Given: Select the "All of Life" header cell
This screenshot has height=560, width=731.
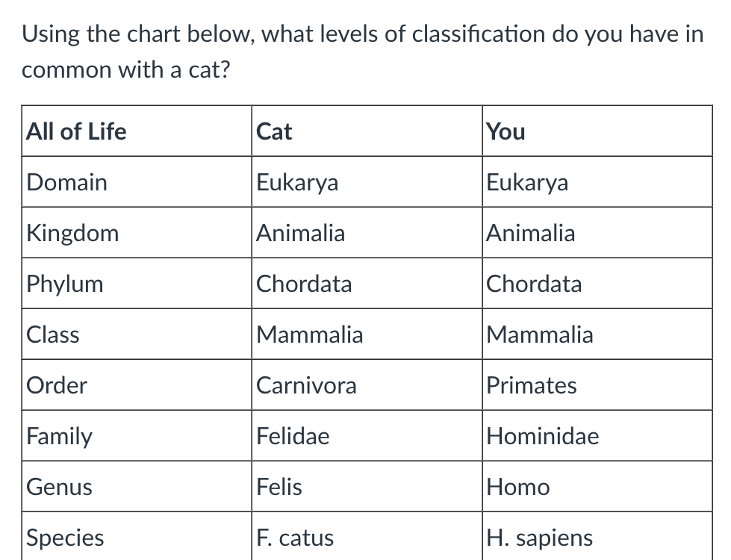Looking at the screenshot, I should 76,132.
